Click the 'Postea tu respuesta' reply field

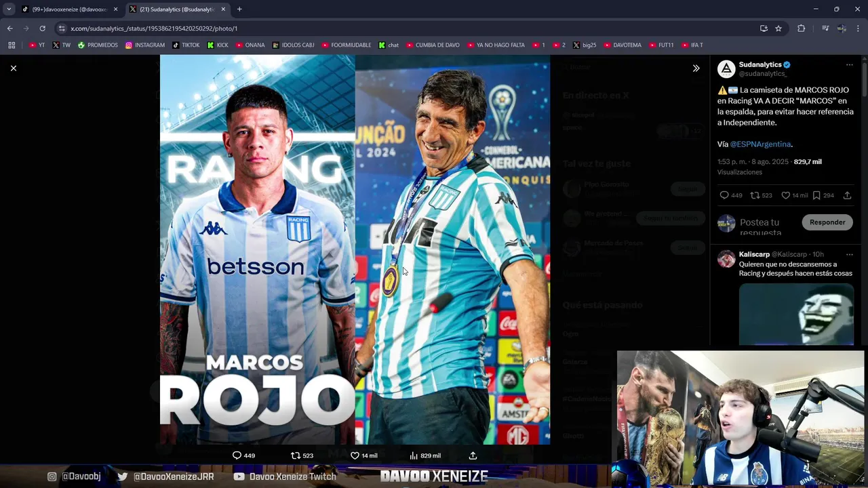point(766,227)
